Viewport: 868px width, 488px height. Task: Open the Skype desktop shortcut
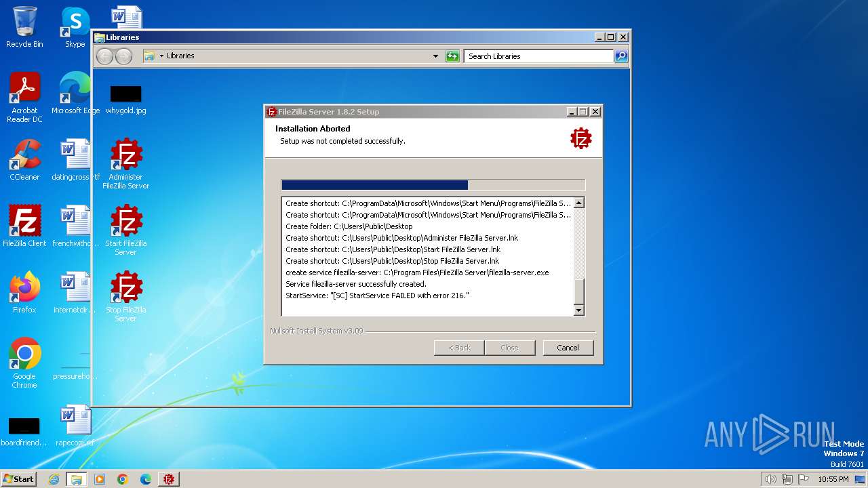click(75, 27)
